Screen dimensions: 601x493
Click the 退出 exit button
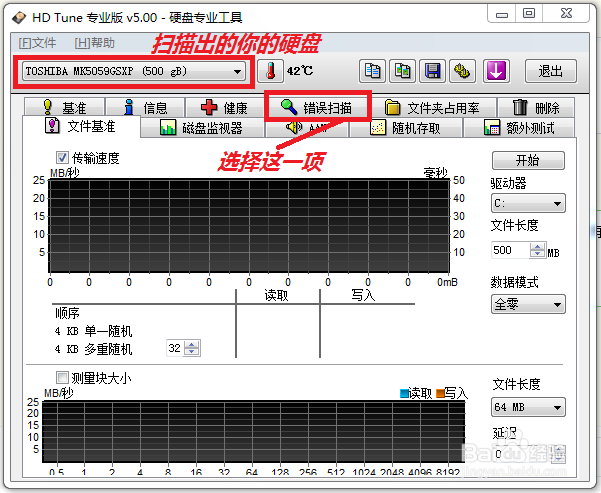[x=550, y=71]
